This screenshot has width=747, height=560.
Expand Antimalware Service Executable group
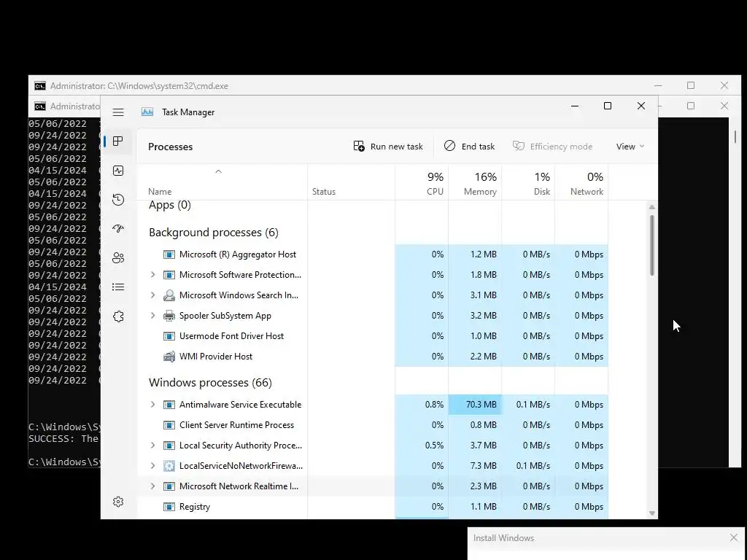152,405
